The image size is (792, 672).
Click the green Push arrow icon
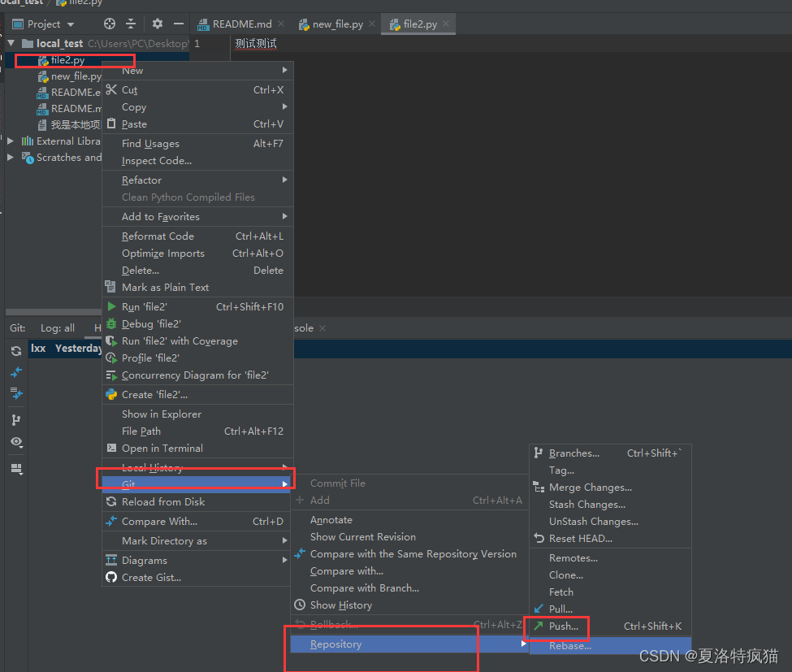pos(538,626)
